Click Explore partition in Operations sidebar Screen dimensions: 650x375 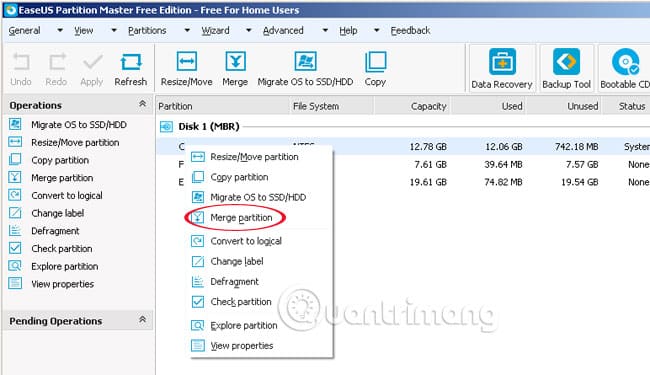pyautogui.click(x=65, y=266)
